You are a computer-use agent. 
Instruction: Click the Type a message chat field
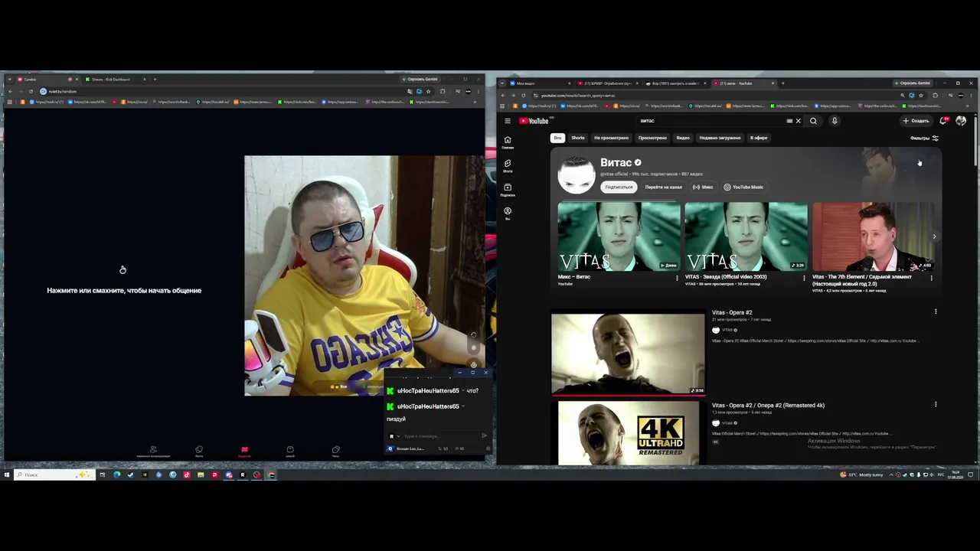point(440,436)
